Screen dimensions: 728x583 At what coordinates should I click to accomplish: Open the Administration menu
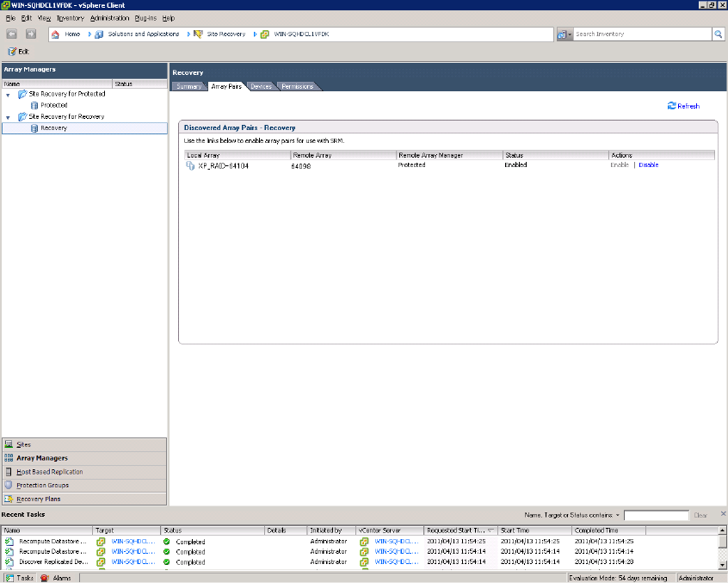tap(109, 17)
